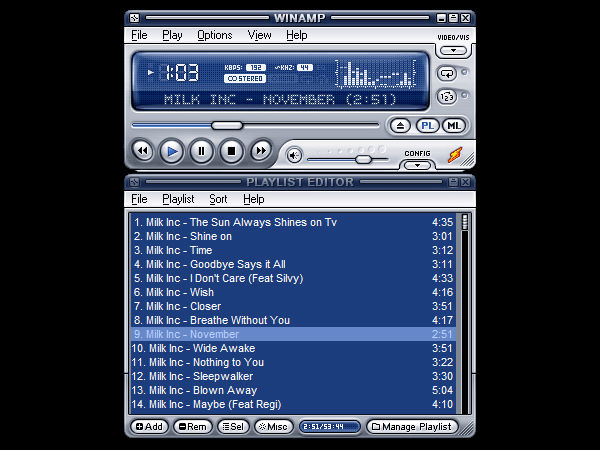
Task: Open the Play menu
Action: point(172,35)
